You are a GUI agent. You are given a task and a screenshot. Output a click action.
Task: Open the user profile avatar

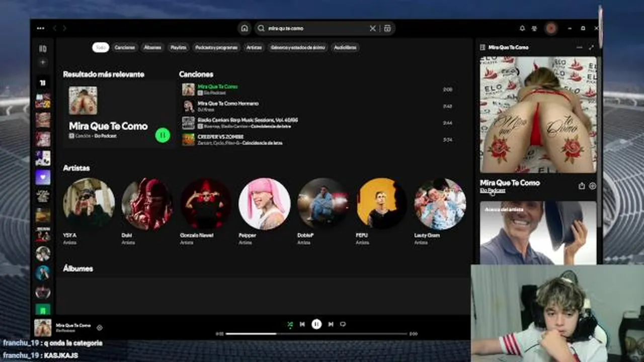(551, 29)
